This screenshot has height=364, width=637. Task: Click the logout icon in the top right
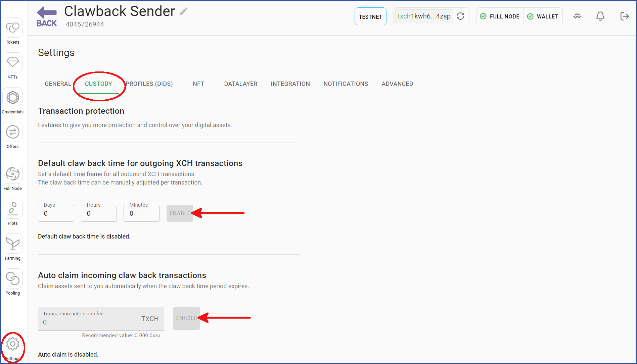point(624,16)
